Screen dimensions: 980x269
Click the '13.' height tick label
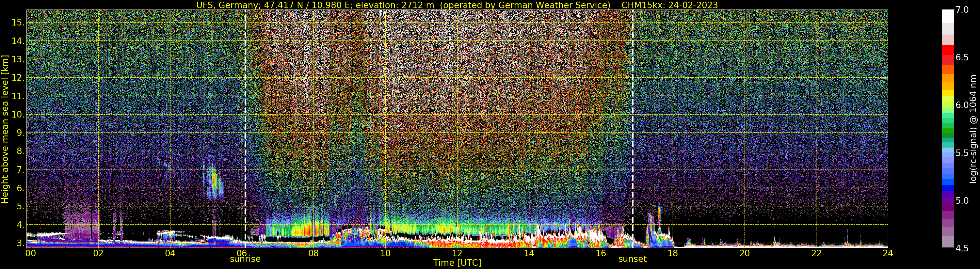[x=18, y=59]
